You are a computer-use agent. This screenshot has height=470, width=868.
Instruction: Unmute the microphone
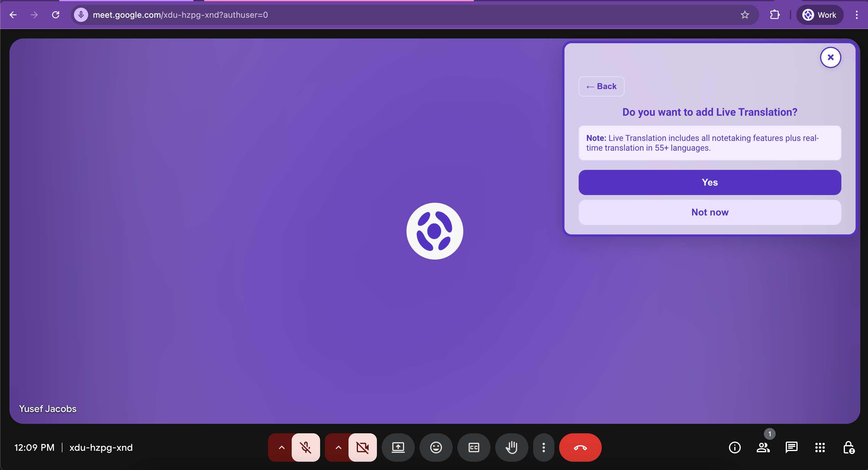(306, 448)
